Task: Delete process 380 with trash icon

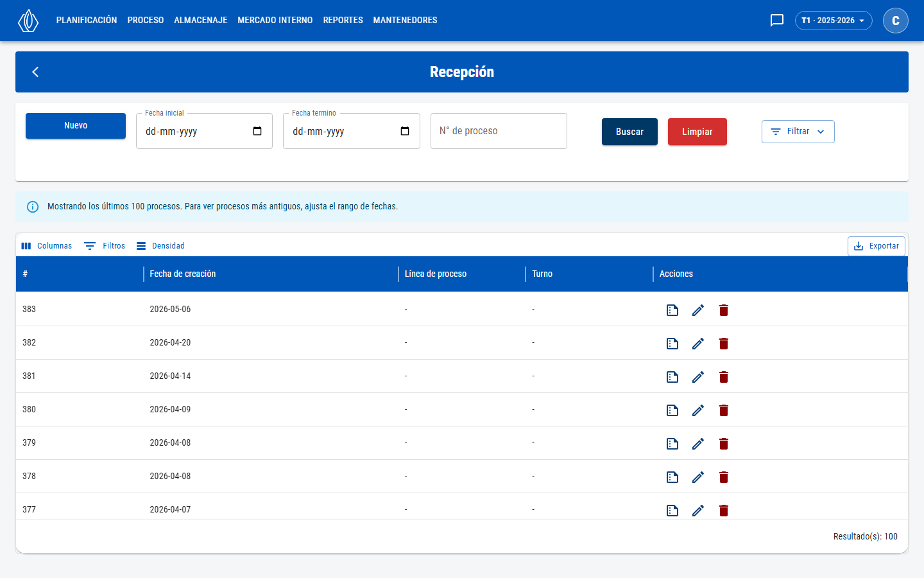Action: pos(724,410)
